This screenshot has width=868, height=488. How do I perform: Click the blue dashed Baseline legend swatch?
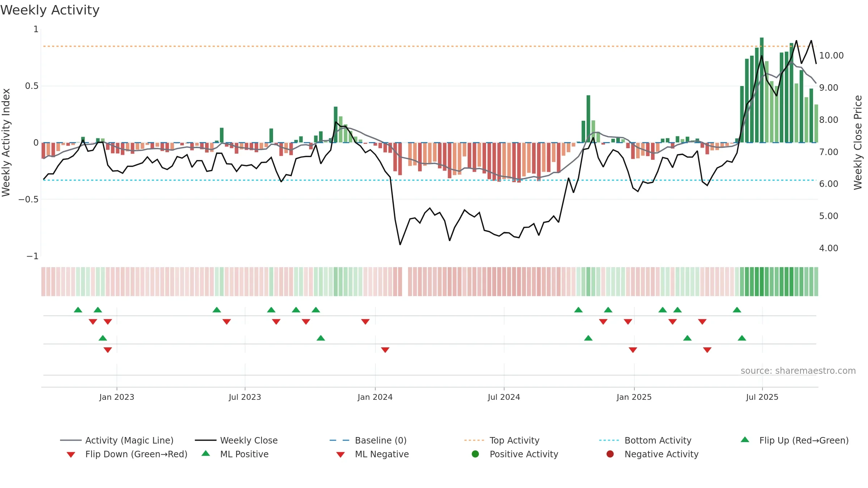[339, 440]
